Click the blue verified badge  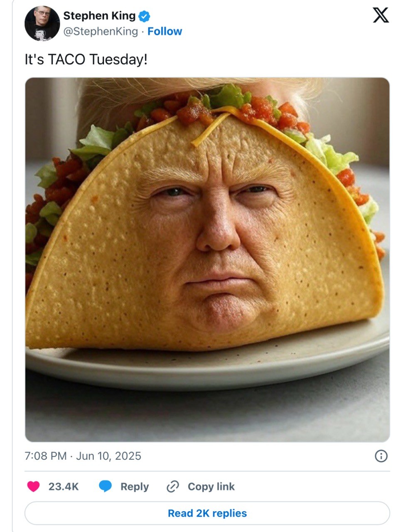(x=144, y=17)
